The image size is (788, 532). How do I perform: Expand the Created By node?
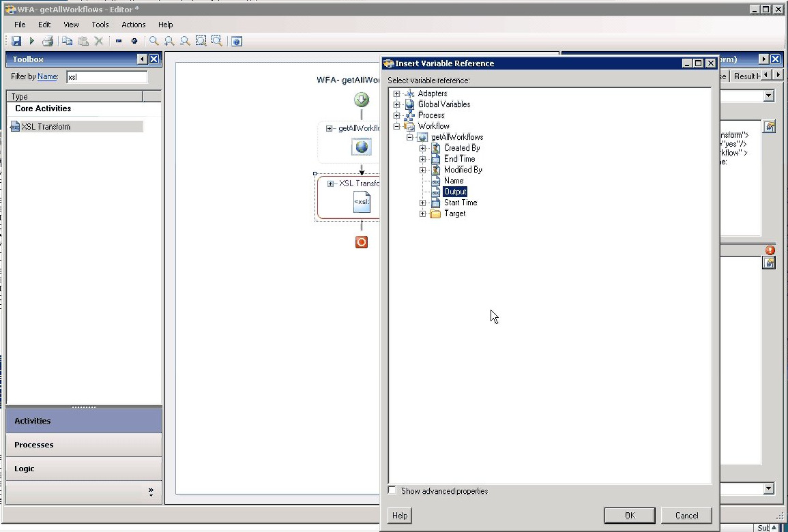point(422,148)
